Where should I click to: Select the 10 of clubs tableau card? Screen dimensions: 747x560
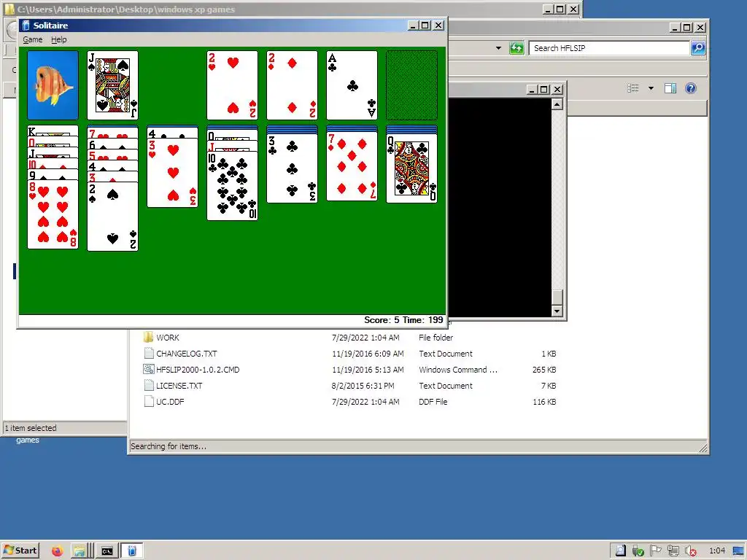tap(233, 186)
